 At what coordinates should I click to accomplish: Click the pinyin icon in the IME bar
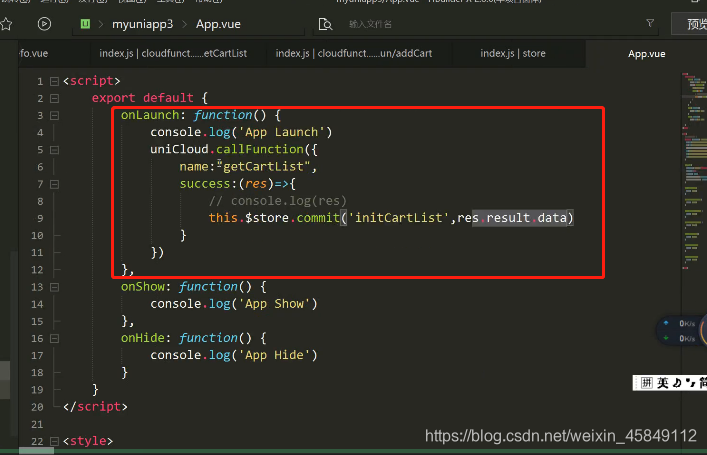647,383
